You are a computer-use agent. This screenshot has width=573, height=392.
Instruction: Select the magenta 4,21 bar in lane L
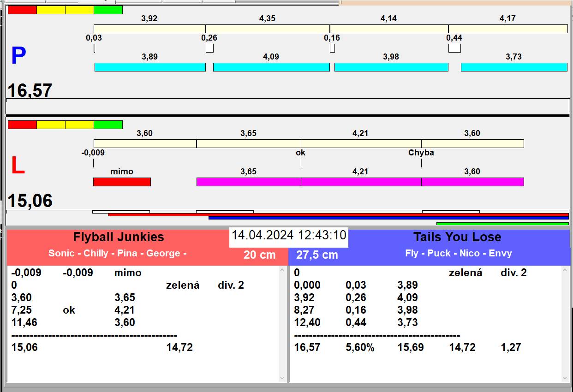pos(361,182)
